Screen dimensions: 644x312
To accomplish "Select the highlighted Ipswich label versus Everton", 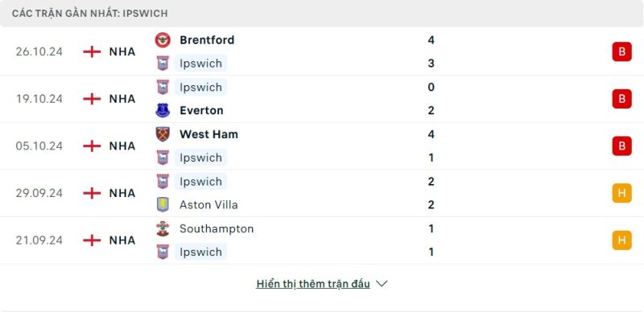I will click(200, 87).
